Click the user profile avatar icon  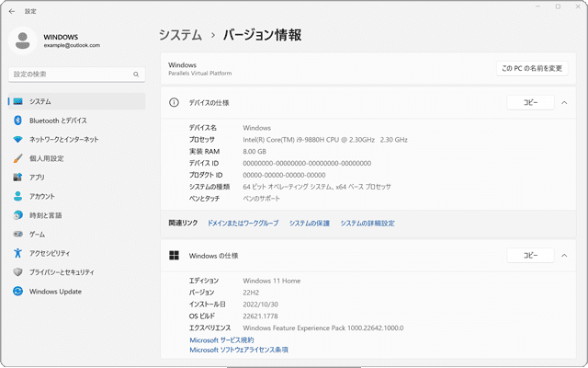tap(22, 40)
